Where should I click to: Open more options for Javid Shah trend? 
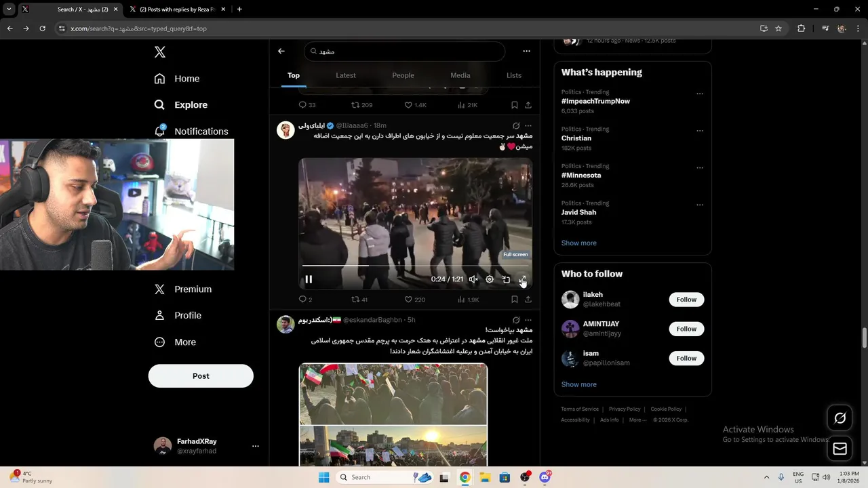tap(700, 205)
